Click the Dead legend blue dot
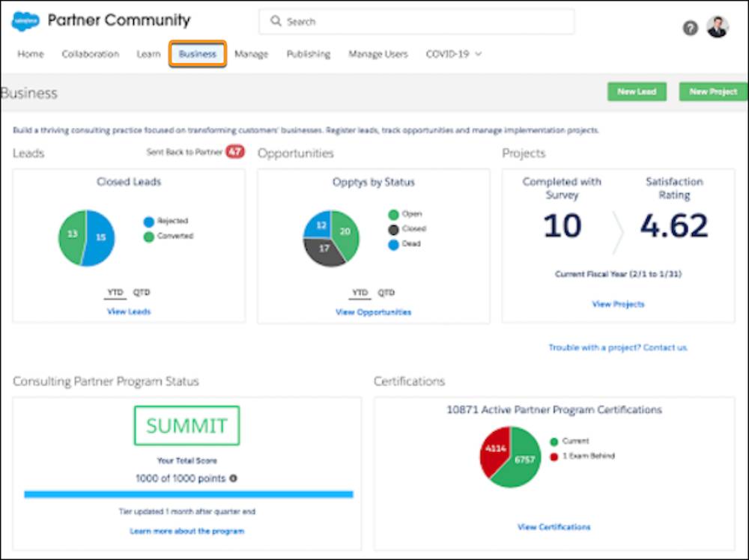The height and width of the screenshot is (560, 749). [x=394, y=246]
